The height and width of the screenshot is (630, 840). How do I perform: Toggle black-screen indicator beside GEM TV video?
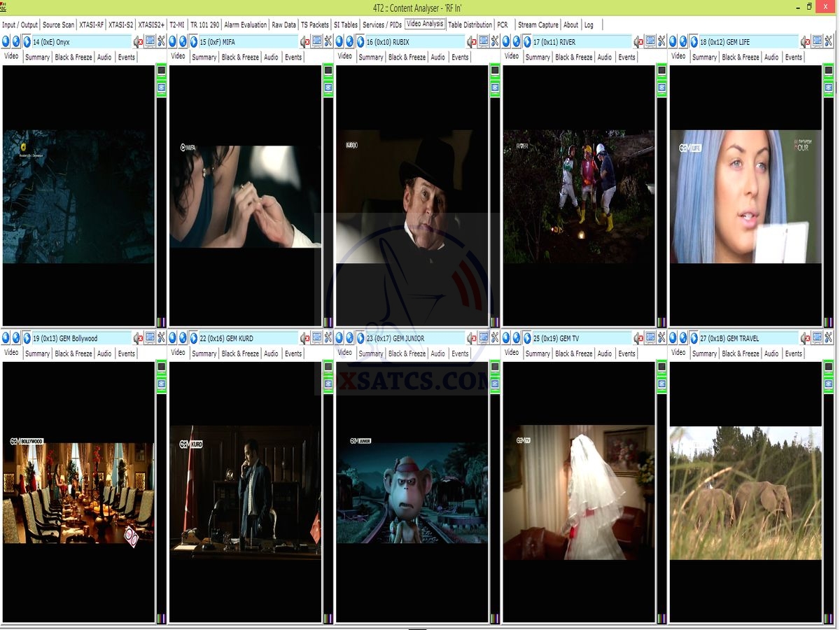(661, 367)
